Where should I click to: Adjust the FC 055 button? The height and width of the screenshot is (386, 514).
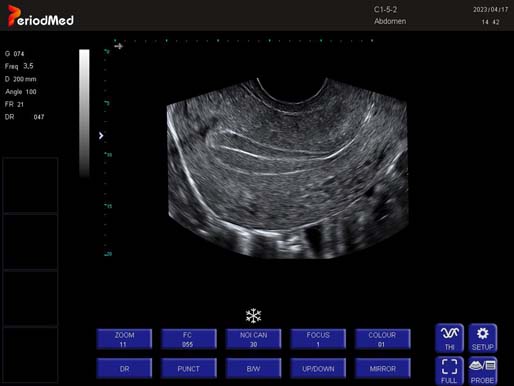[x=189, y=339]
